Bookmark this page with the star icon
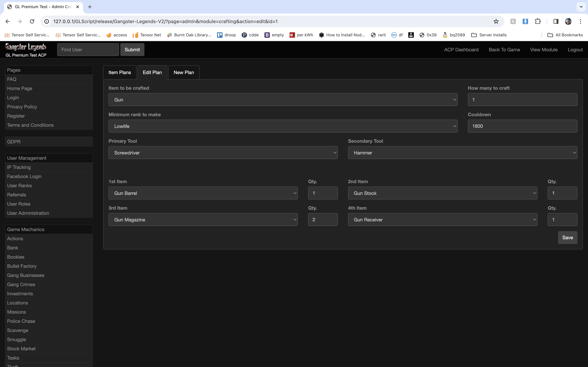This screenshot has width=588, height=367. tap(496, 21)
